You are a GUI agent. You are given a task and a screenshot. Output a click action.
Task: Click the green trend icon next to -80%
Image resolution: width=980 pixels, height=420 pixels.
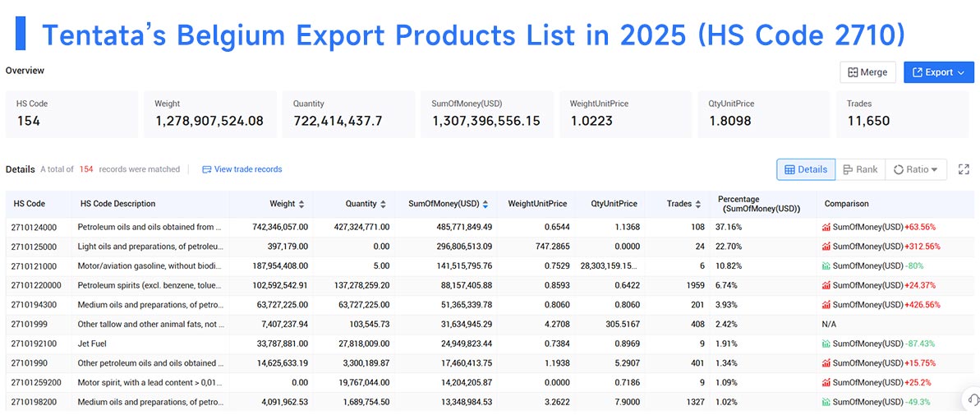(826, 265)
